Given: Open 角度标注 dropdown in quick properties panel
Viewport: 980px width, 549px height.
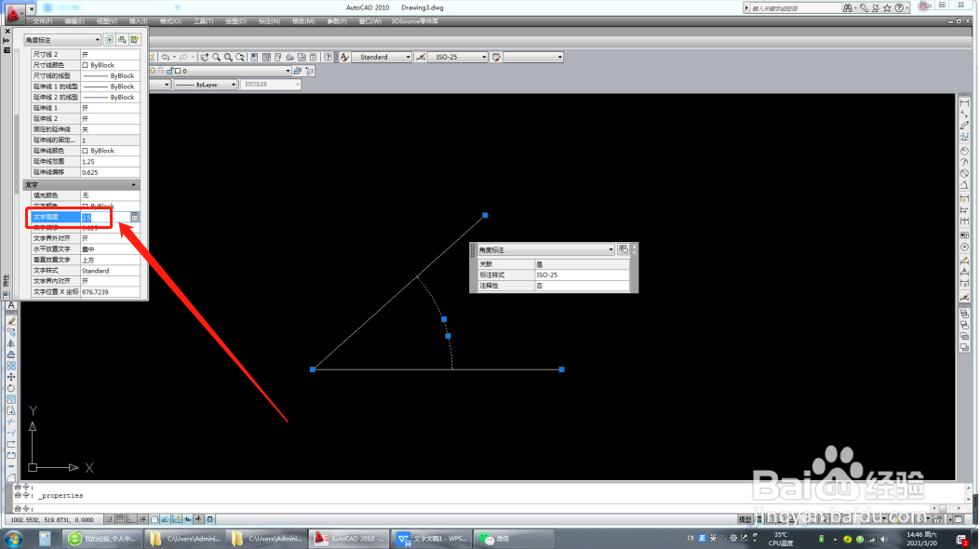Looking at the screenshot, I should [545, 249].
